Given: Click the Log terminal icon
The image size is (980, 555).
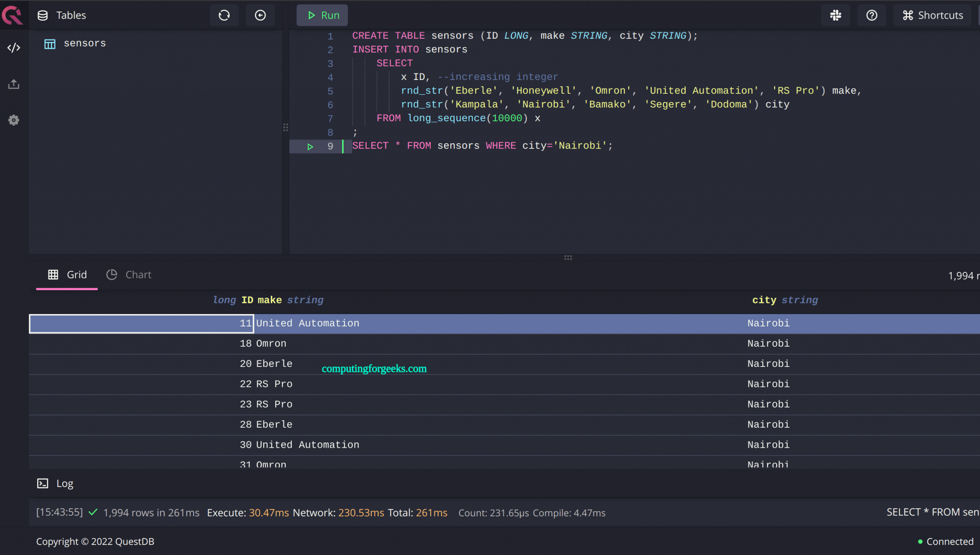Looking at the screenshot, I should (x=43, y=483).
